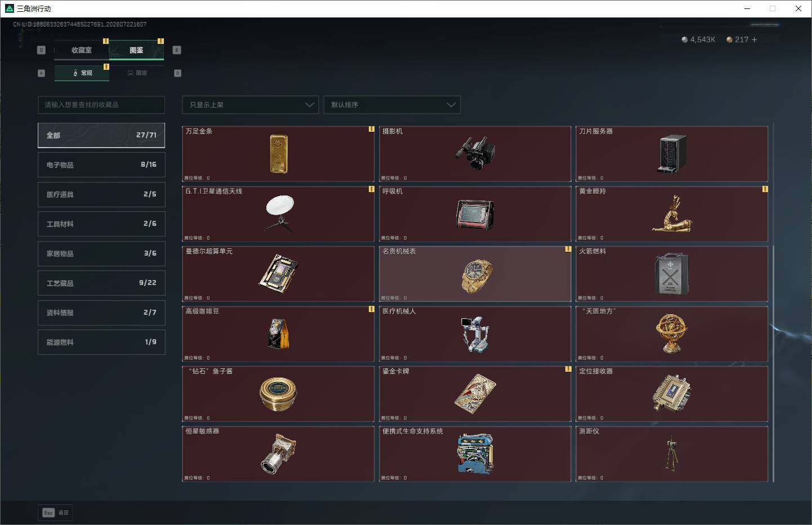Open the 收藏室 tab
The width and height of the screenshot is (812, 525).
82,50
